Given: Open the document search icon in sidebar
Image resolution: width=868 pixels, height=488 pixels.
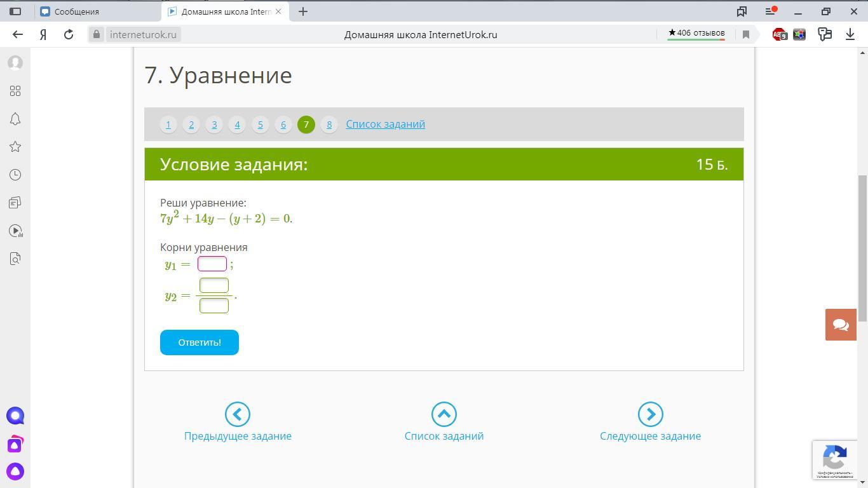Looking at the screenshot, I should 15,259.
